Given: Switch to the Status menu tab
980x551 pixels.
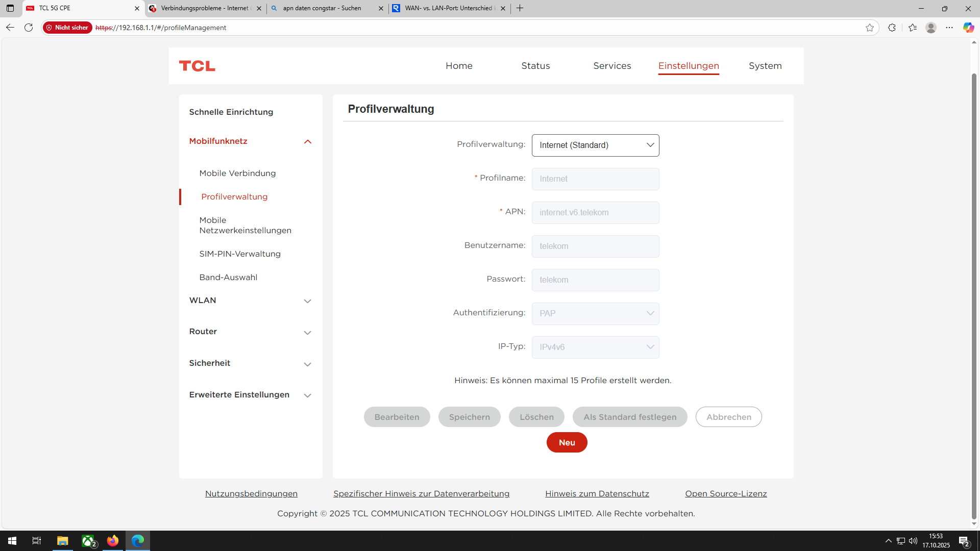Looking at the screenshot, I should click(x=535, y=66).
